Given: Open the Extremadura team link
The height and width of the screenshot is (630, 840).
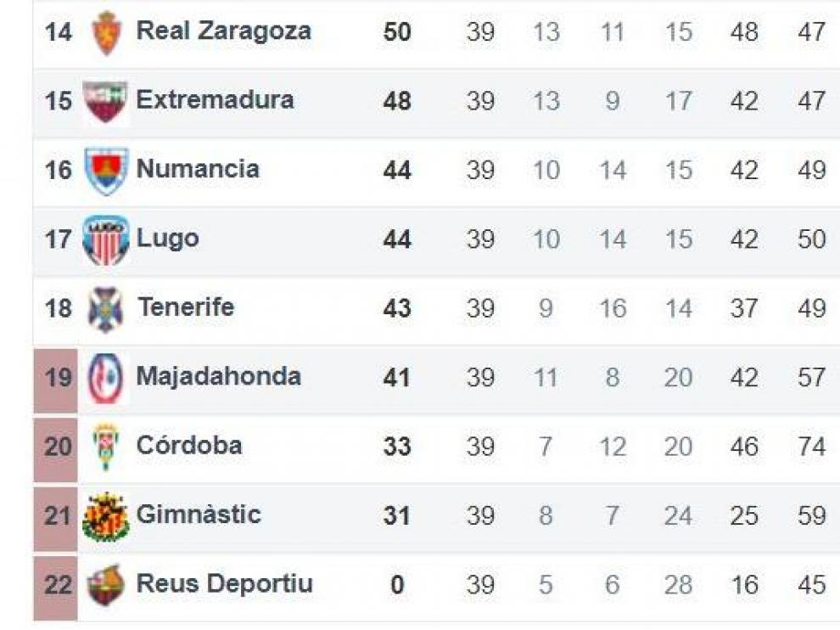Looking at the screenshot, I should tap(216, 100).
